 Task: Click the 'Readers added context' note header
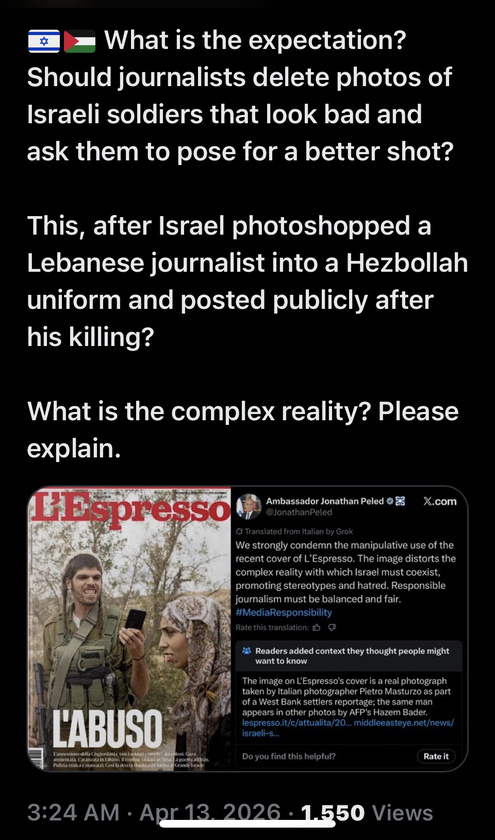352,656
